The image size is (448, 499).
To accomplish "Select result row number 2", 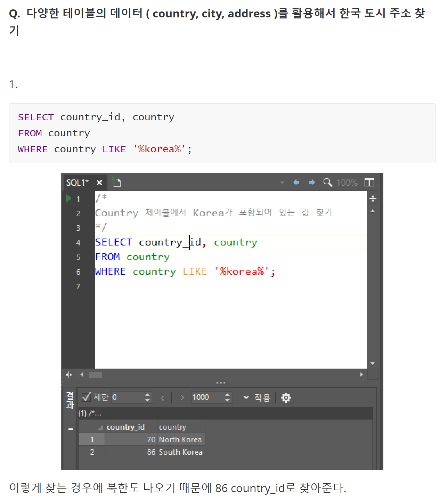I will click(92, 452).
